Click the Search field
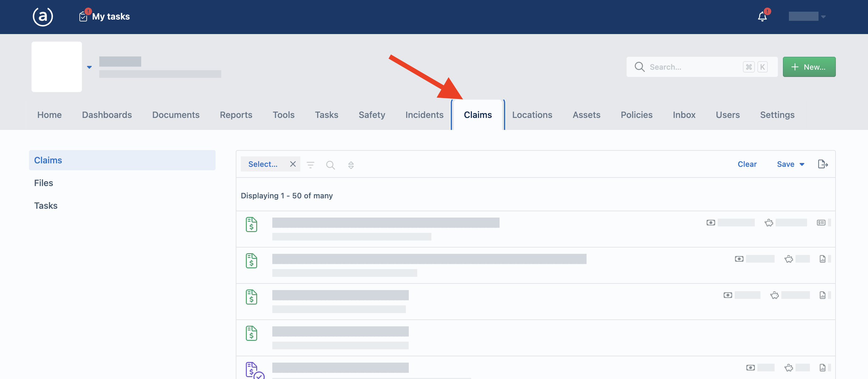 [x=702, y=67]
